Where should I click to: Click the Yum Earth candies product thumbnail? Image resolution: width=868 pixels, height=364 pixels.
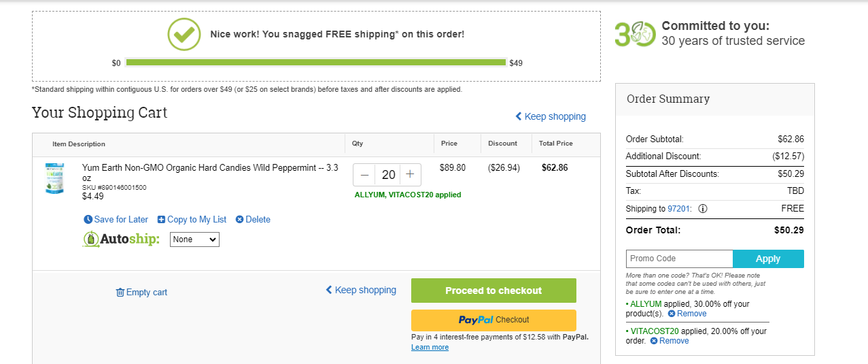click(x=54, y=179)
